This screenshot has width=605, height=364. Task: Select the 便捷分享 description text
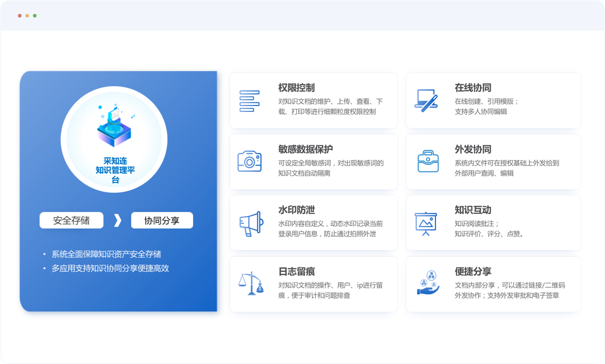pos(509,290)
